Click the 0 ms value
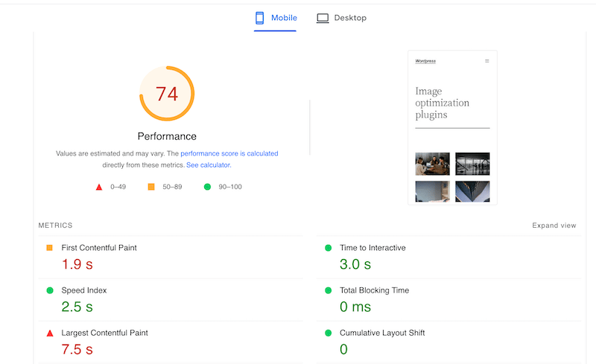Screen dimensions: 596x364 pyautogui.click(x=355, y=307)
